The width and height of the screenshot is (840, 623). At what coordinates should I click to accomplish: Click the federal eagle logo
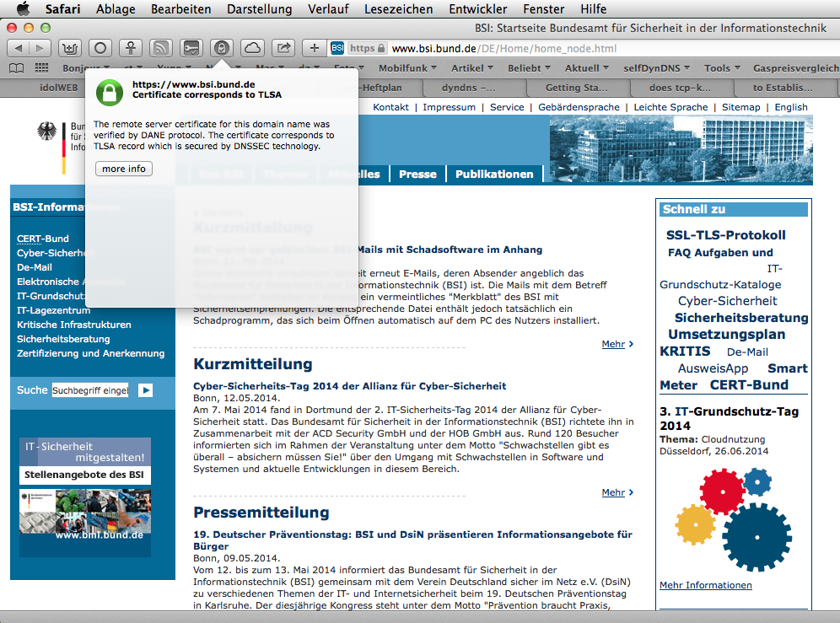[x=46, y=130]
